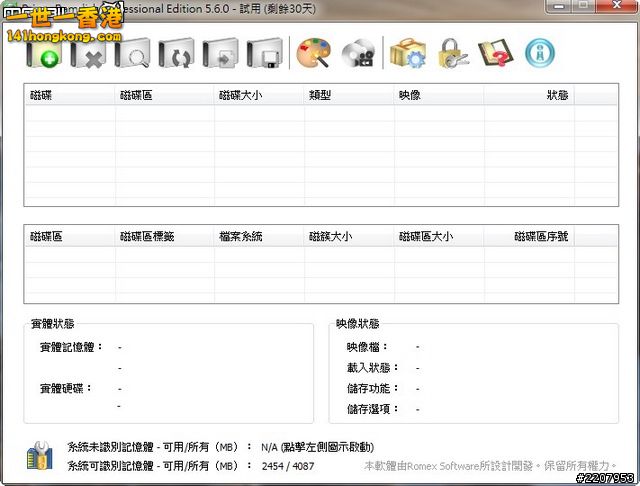Open disk properties with the magnifier icon
Image resolution: width=640 pixels, height=486 pixels.
(134, 53)
